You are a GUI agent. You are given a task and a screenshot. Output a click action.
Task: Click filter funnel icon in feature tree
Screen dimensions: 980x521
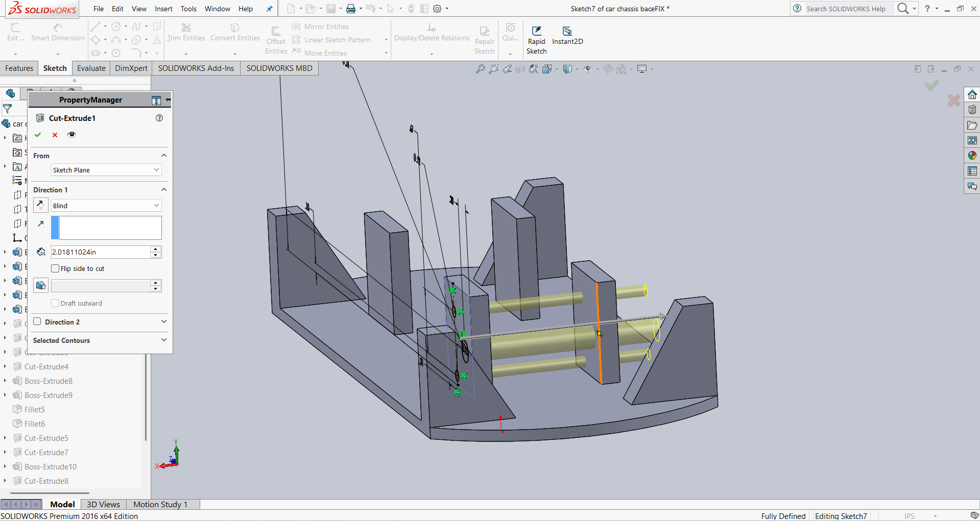[8, 109]
